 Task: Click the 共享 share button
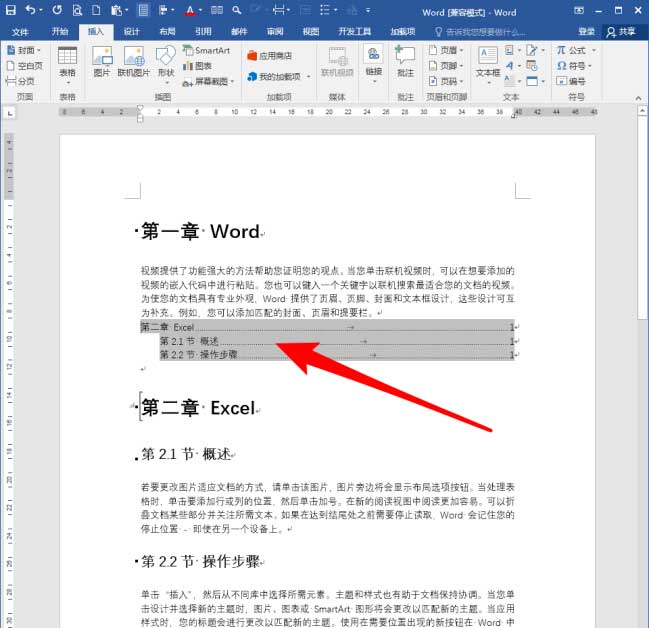pyautogui.click(x=620, y=31)
